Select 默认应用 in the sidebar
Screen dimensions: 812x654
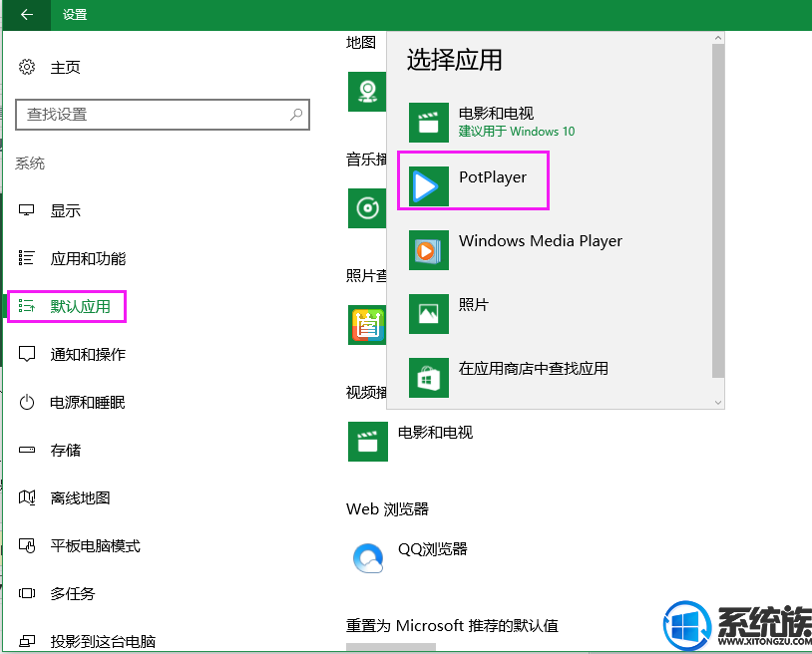tap(80, 306)
